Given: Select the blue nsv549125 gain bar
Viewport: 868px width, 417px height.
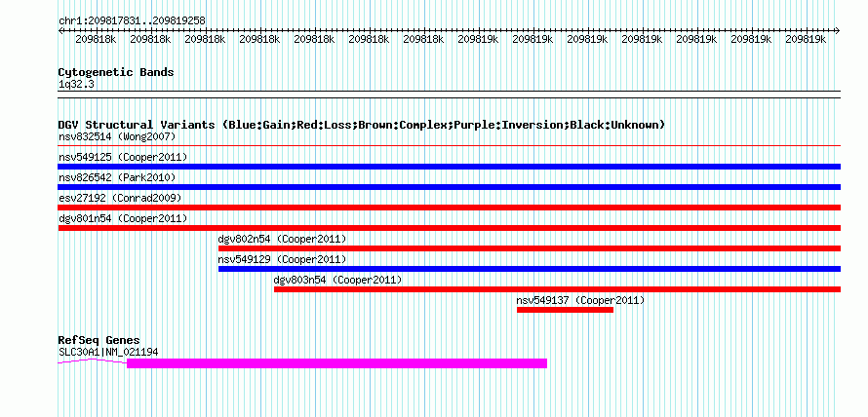Looking at the screenshot, I should pos(449,167).
